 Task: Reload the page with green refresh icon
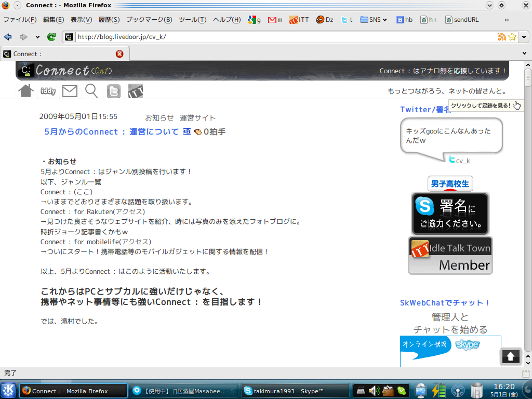51,37
